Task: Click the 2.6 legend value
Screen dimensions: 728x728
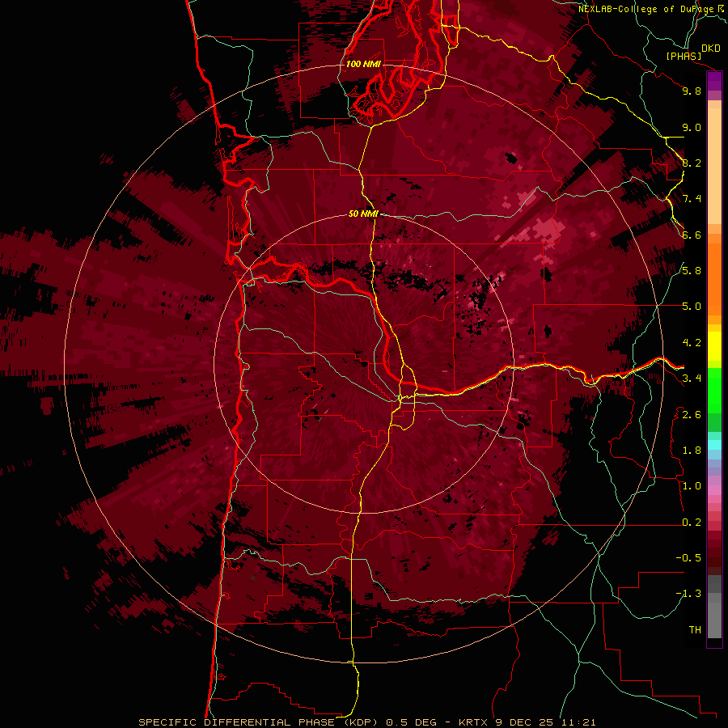Action: [692, 415]
